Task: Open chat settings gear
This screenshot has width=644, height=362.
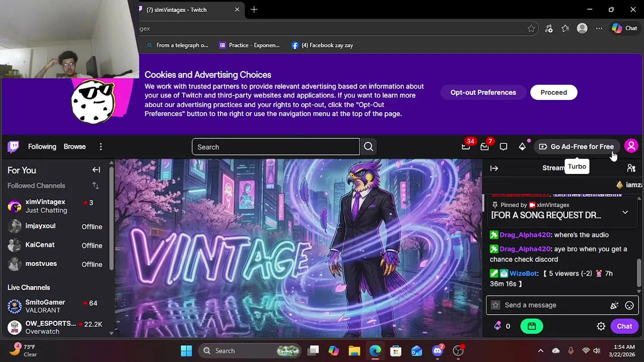Action: (601, 326)
